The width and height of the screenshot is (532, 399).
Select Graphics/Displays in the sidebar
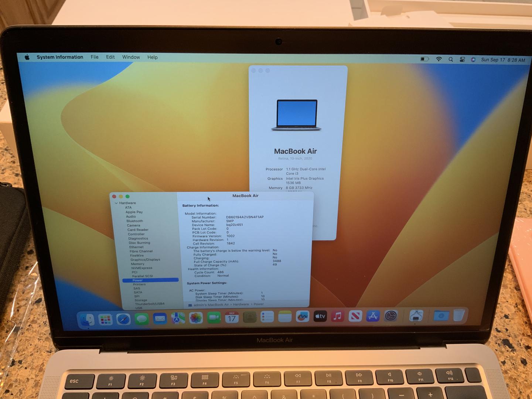[x=145, y=260]
